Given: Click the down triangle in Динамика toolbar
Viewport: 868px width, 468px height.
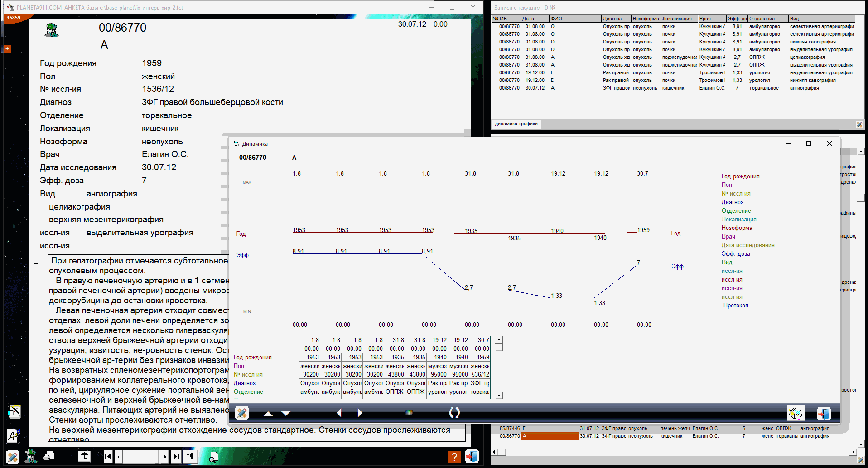Looking at the screenshot, I should click(286, 413).
